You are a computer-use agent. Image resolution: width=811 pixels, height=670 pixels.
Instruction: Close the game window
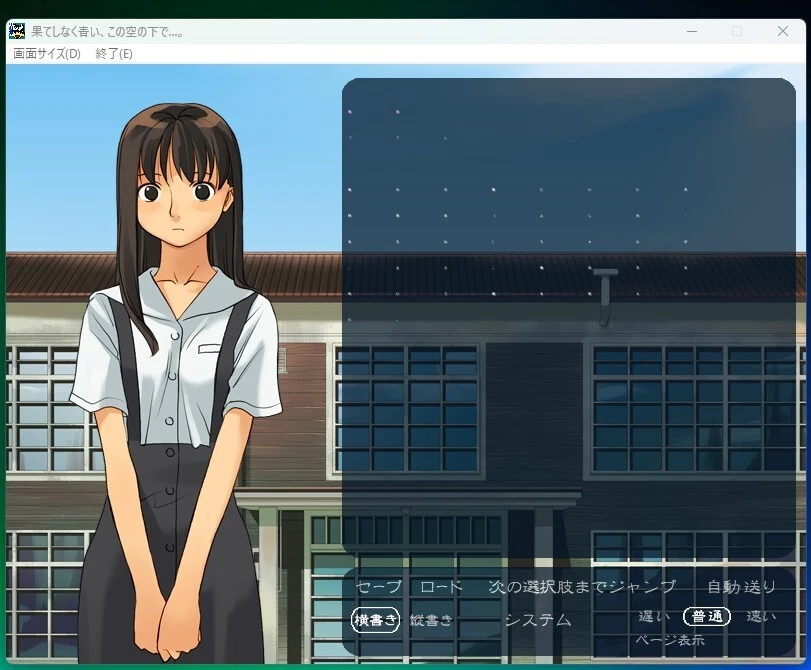783,32
